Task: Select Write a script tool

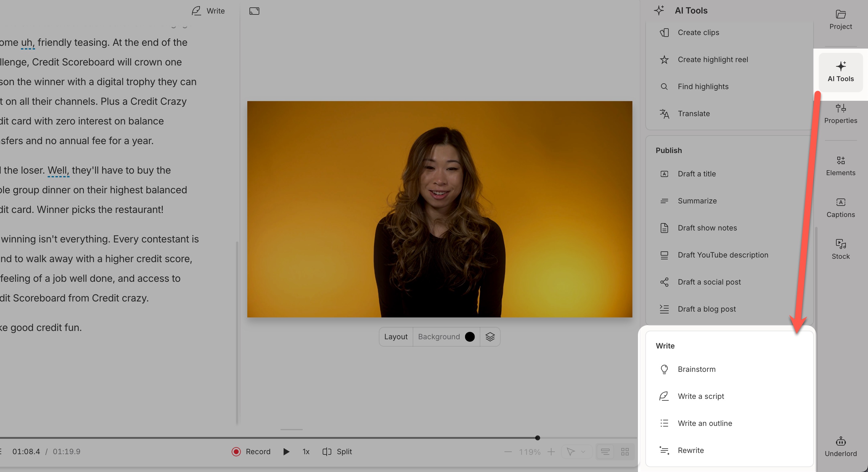Action: pyautogui.click(x=701, y=396)
